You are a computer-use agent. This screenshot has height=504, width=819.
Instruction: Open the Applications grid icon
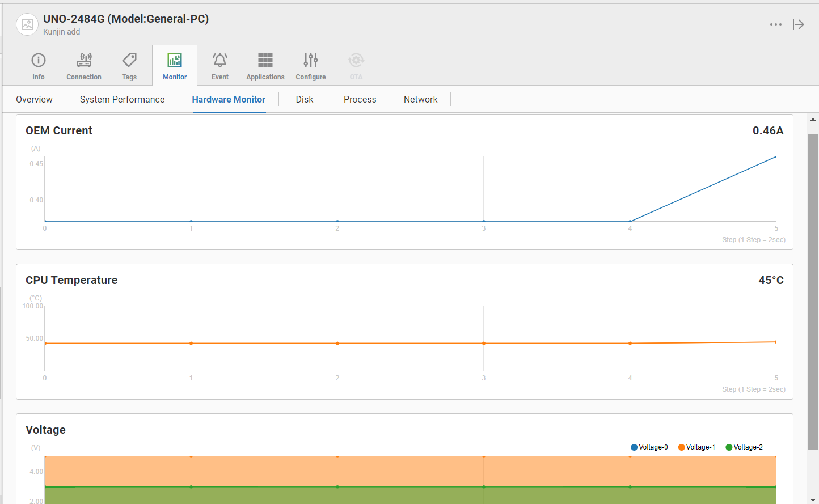click(x=265, y=60)
